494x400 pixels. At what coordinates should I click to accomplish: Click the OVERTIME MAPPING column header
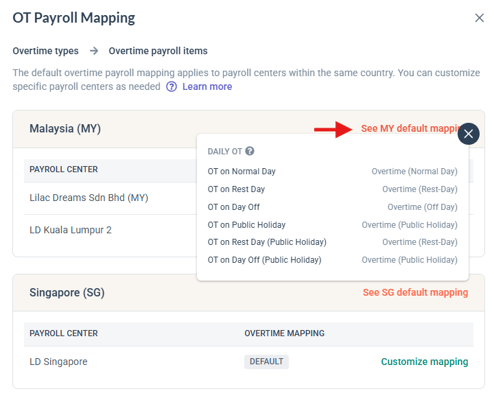(284, 333)
